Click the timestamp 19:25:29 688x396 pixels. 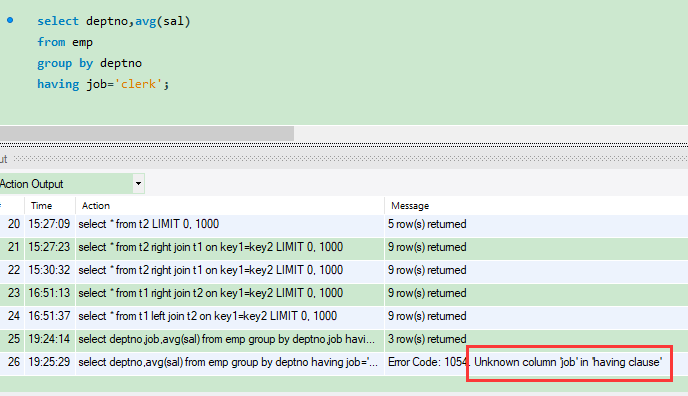pos(49,362)
